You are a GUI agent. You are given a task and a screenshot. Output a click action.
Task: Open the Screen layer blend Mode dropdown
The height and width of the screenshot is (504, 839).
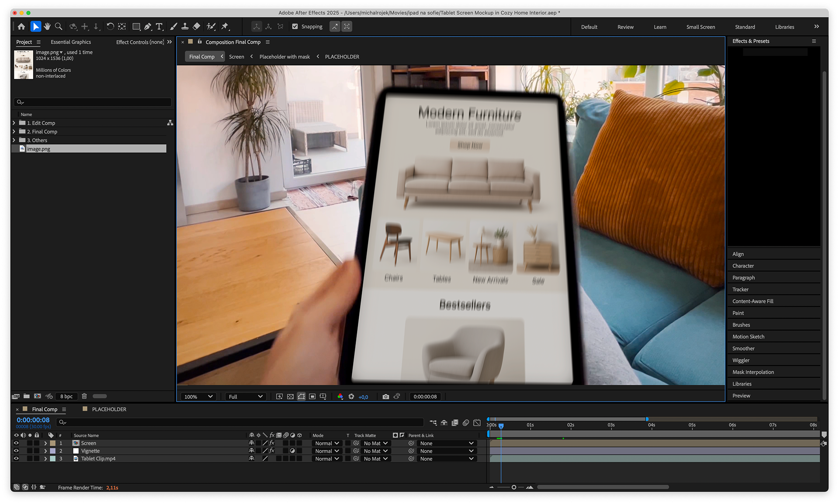[x=327, y=443]
